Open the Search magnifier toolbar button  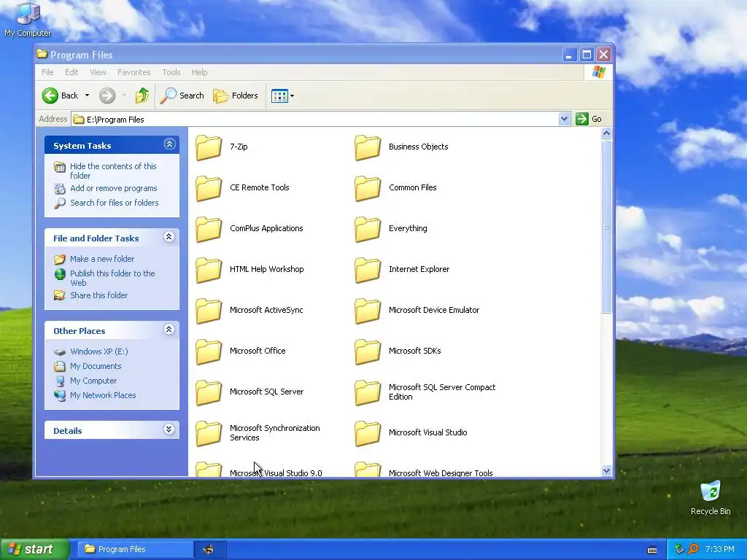pos(182,96)
